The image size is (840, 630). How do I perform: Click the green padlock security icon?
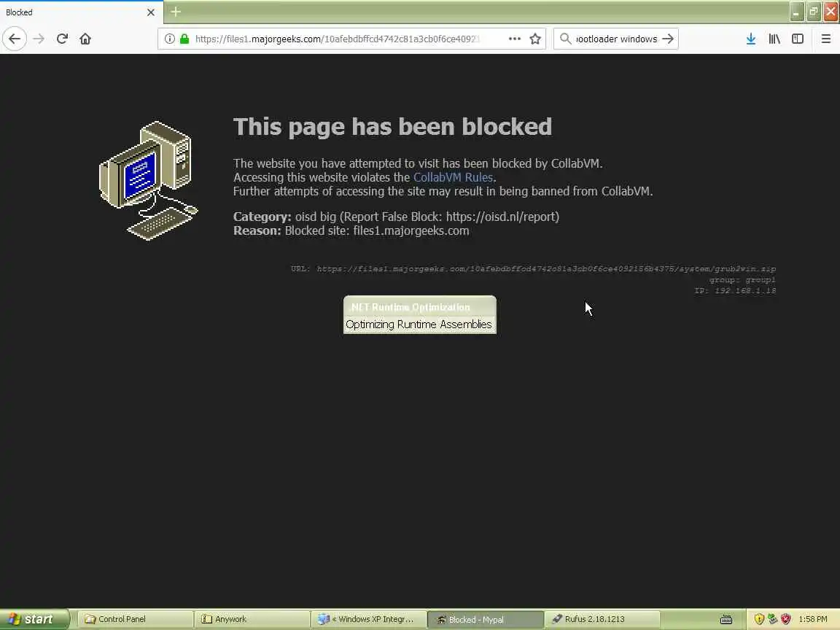[184, 39]
